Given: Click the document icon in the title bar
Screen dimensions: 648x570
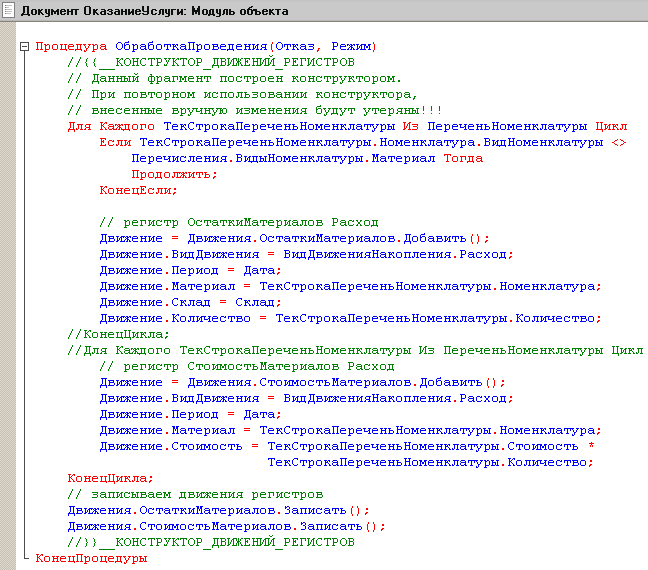Looking at the screenshot, I should click(9, 10).
